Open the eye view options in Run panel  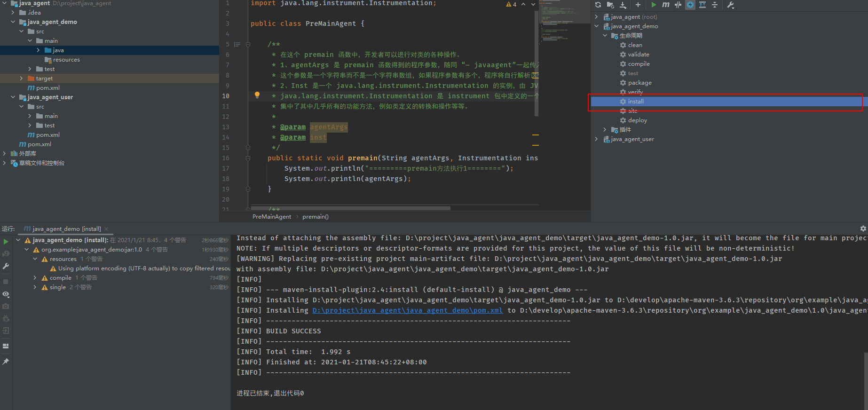[6, 294]
